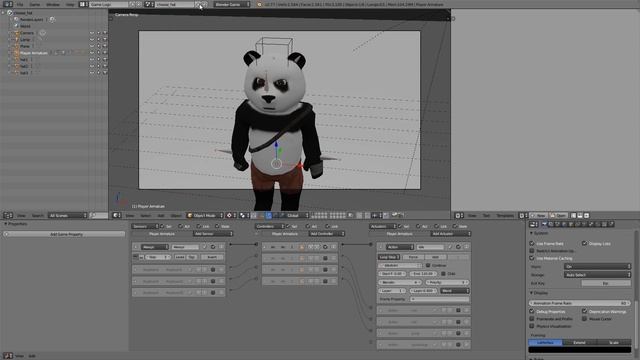Select the Camera object in the outliner
The width and height of the screenshot is (640, 360).
[x=27, y=33]
